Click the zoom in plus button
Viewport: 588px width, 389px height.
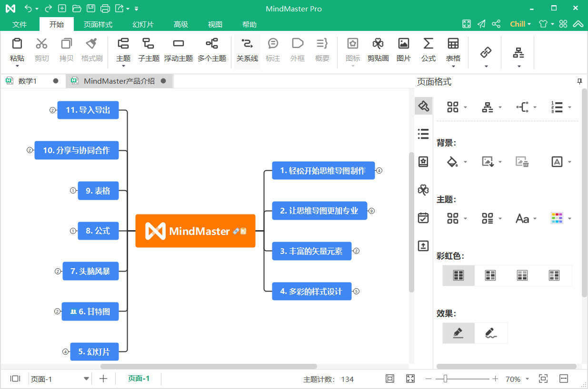495,379
